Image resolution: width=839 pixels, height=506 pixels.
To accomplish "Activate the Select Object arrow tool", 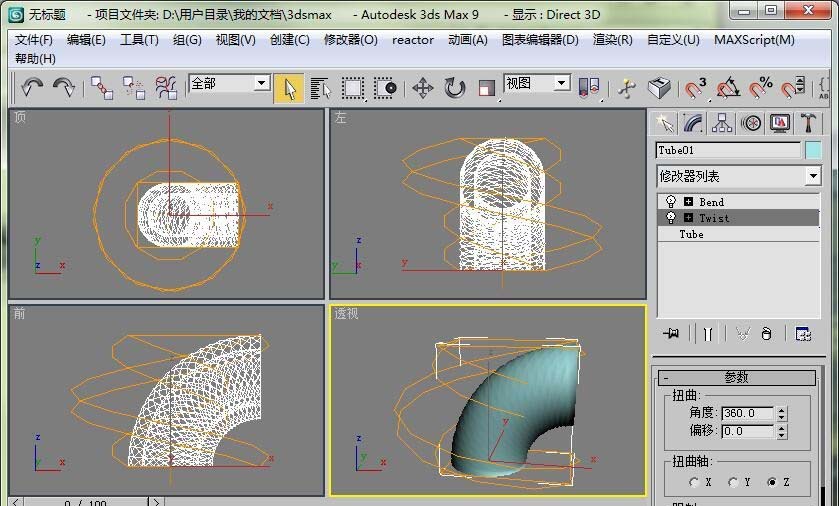I will tap(289, 88).
